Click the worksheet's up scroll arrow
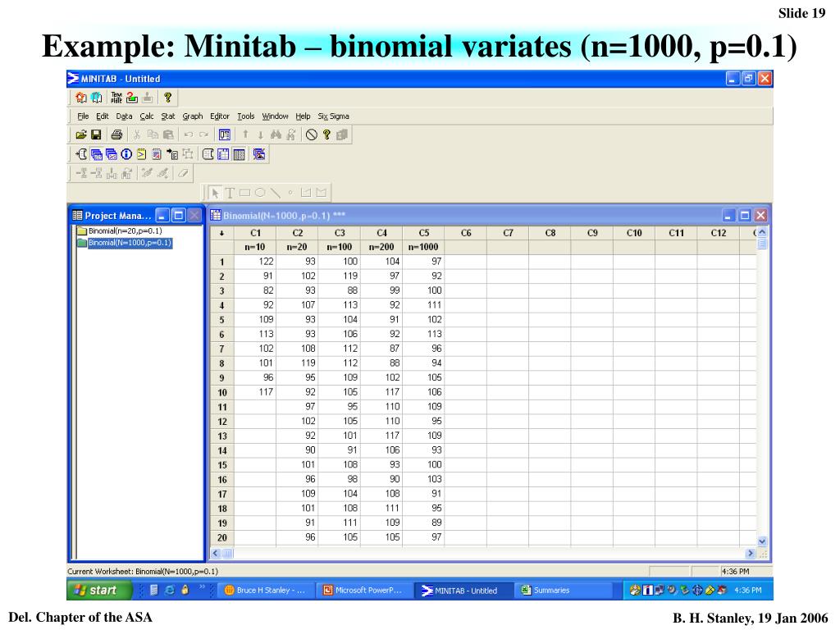The width and height of the screenshot is (840, 630). (762, 232)
